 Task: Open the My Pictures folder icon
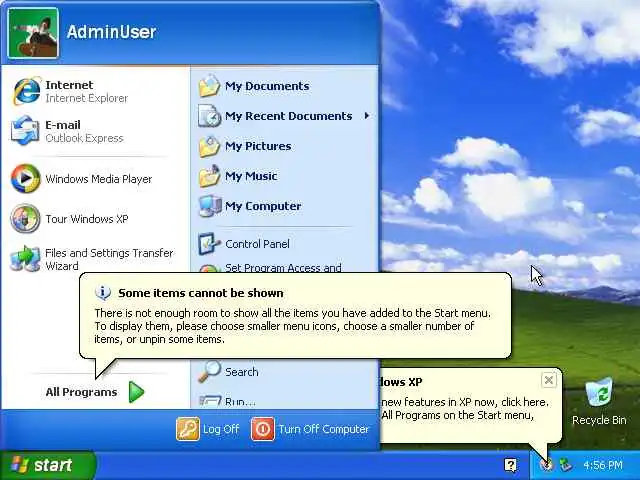[209, 146]
